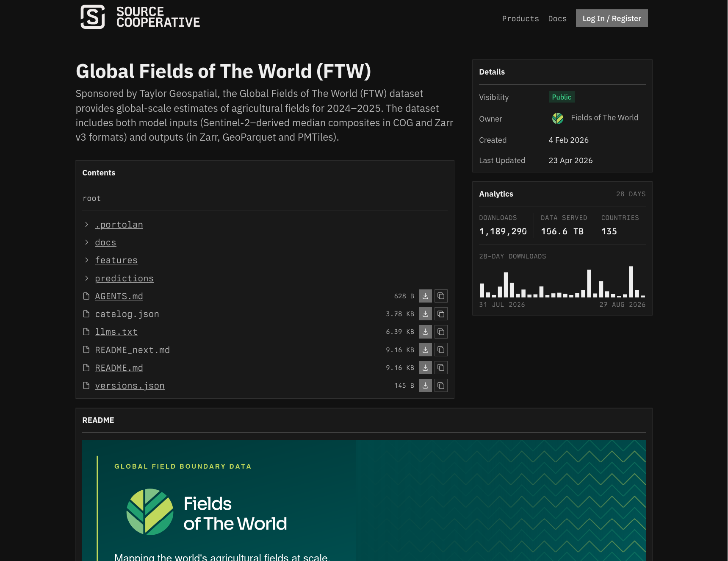The height and width of the screenshot is (561, 728).
Task: Click the catalog.json file icon
Action: coord(86,314)
